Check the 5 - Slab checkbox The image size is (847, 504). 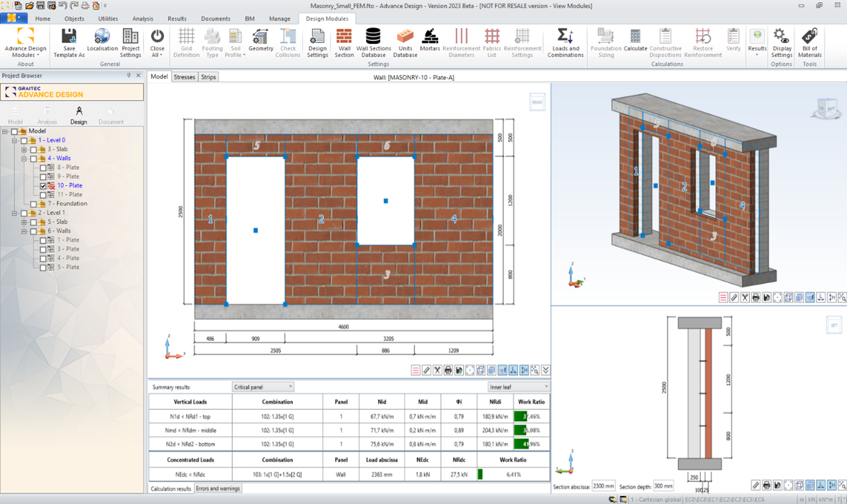tap(34, 222)
